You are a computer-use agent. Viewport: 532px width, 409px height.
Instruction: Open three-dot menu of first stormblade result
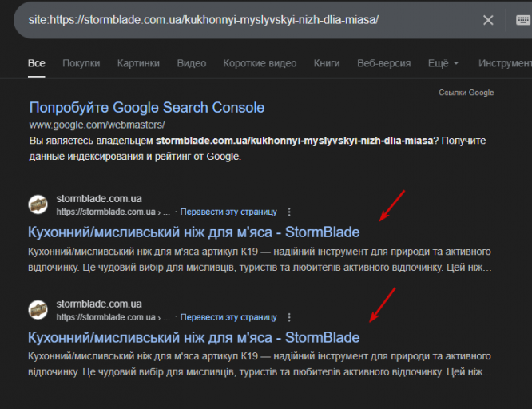pos(289,212)
